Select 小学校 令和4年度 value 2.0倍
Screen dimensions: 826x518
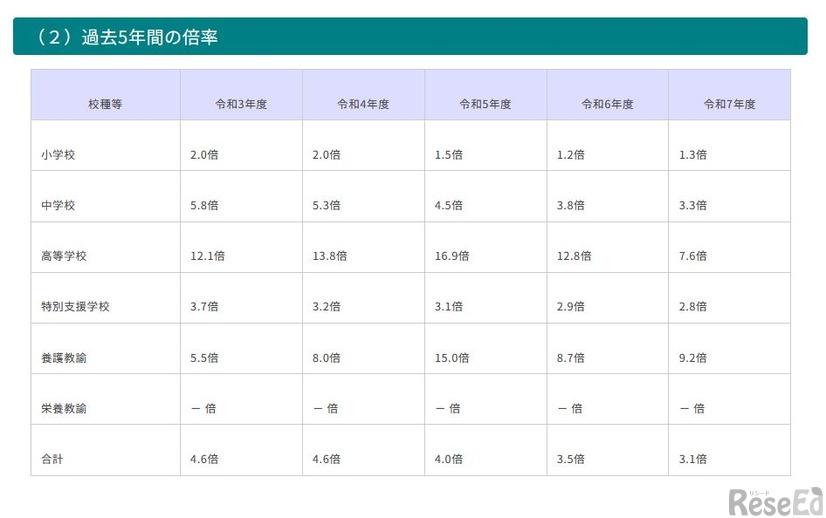327,154
